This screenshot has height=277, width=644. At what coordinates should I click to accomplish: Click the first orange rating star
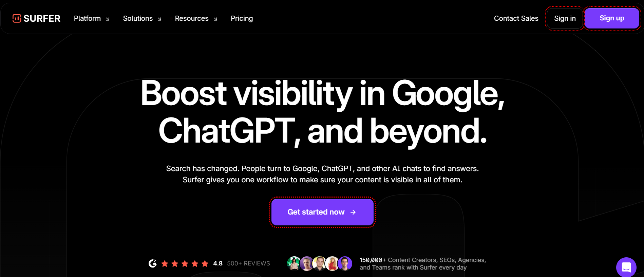coord(165,264)
